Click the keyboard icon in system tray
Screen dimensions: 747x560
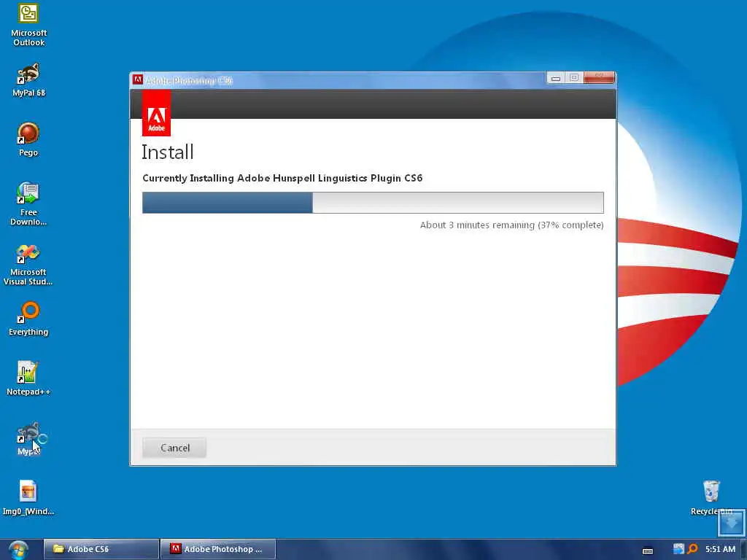(648, 551)
